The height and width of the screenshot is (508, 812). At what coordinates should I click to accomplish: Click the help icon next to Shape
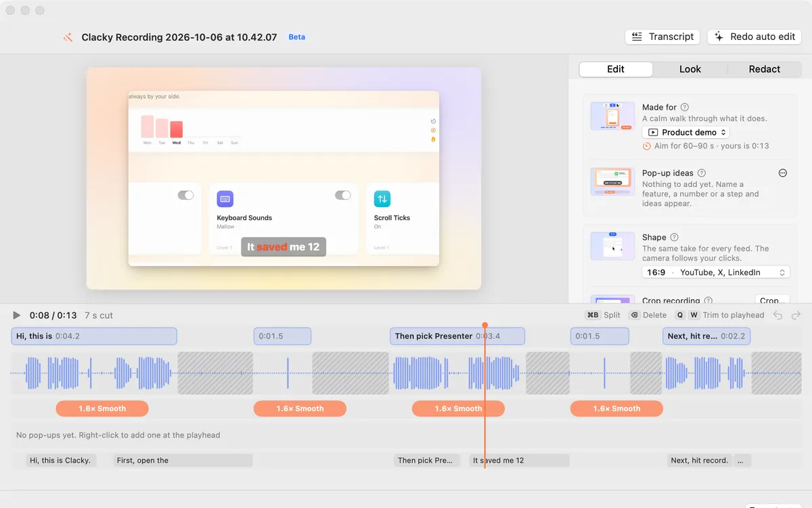[x=674, y=237]
